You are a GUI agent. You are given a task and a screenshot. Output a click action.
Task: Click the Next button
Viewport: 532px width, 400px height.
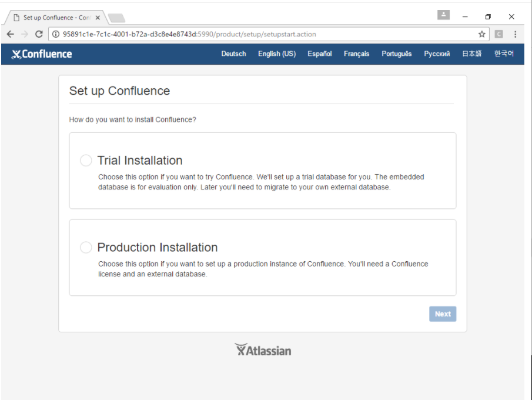click(x=443, y=314)
